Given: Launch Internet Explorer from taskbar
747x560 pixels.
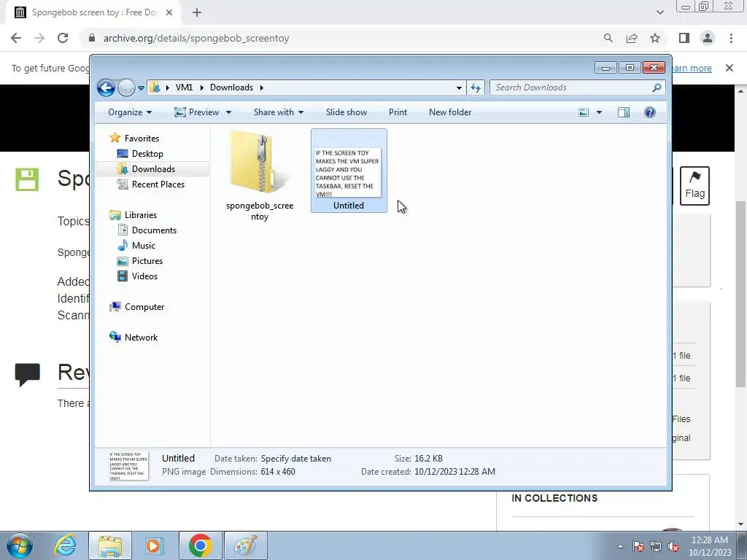Looking at the screenshot, I should coord(65,545).
